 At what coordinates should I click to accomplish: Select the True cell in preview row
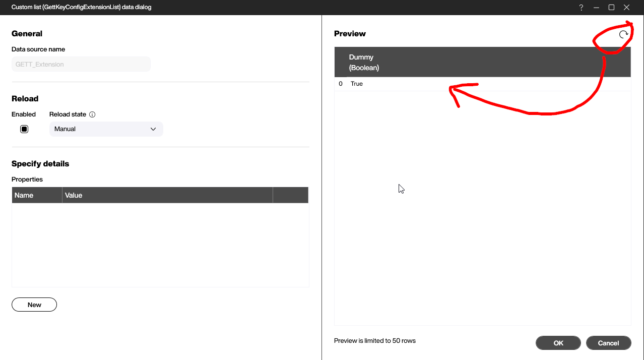(357, 84)
